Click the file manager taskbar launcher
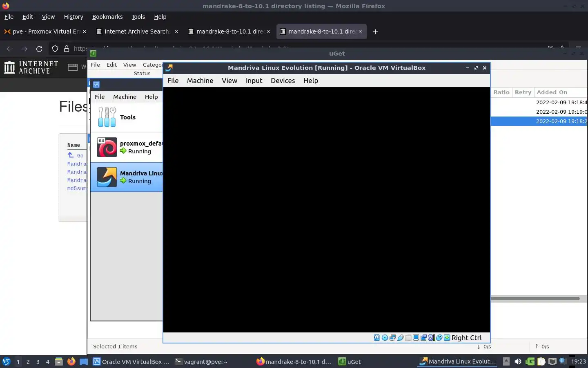Viewport: 588px width, 368px height. (x=59, y=361)
